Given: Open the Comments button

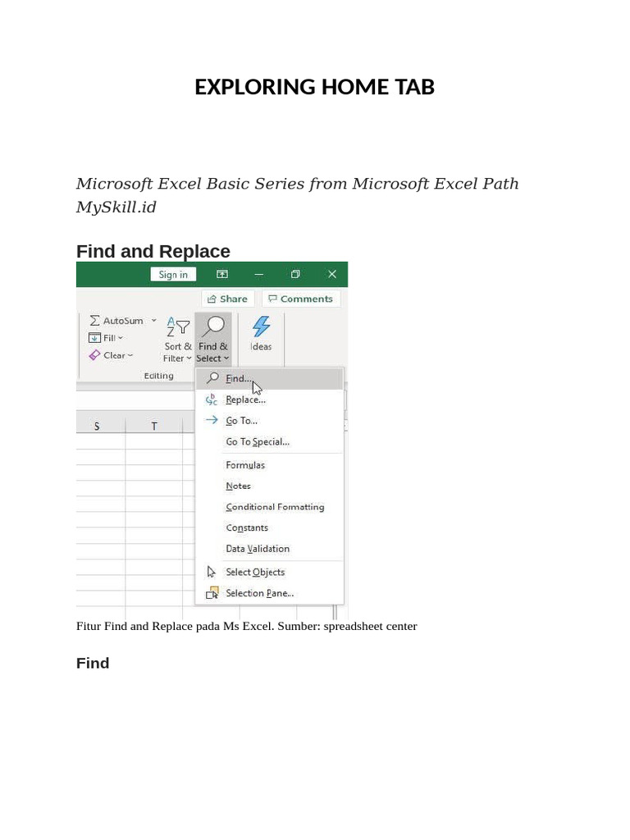Looking at the screenshot, I should coord(301,299).
